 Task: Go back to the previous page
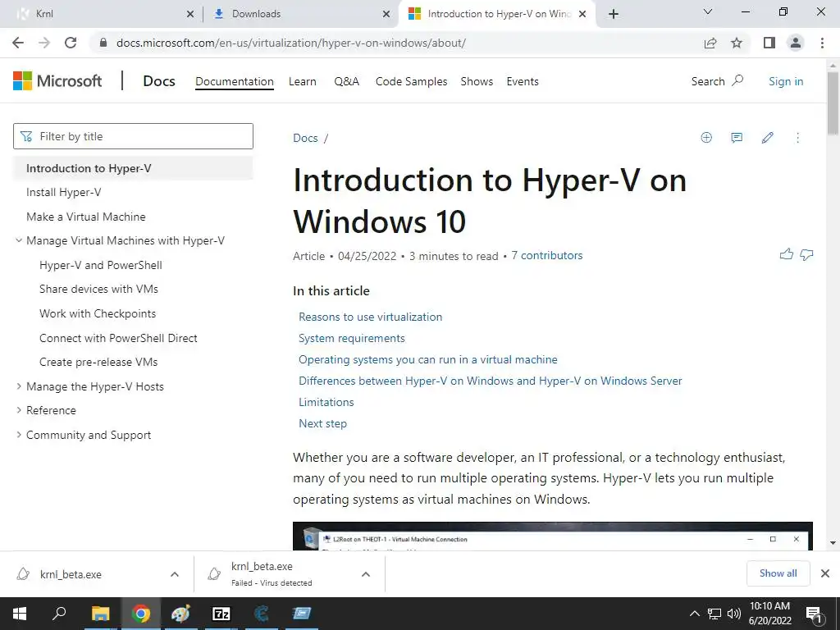click(x=18, y=43)
